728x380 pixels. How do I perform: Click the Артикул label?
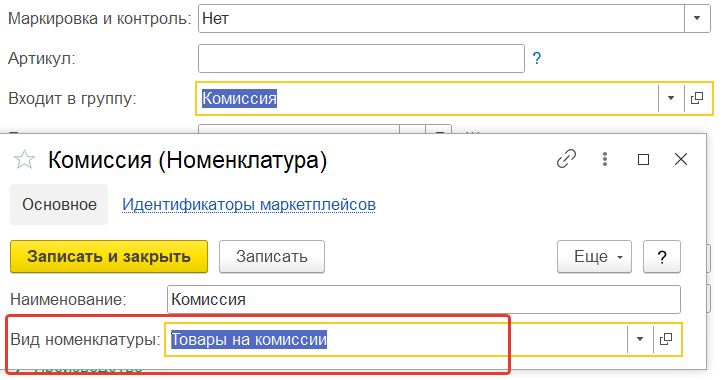point(42,59)
